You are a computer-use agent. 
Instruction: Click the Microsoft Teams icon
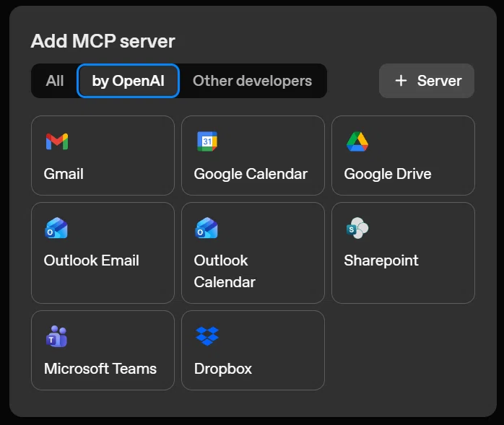[56, 336]
